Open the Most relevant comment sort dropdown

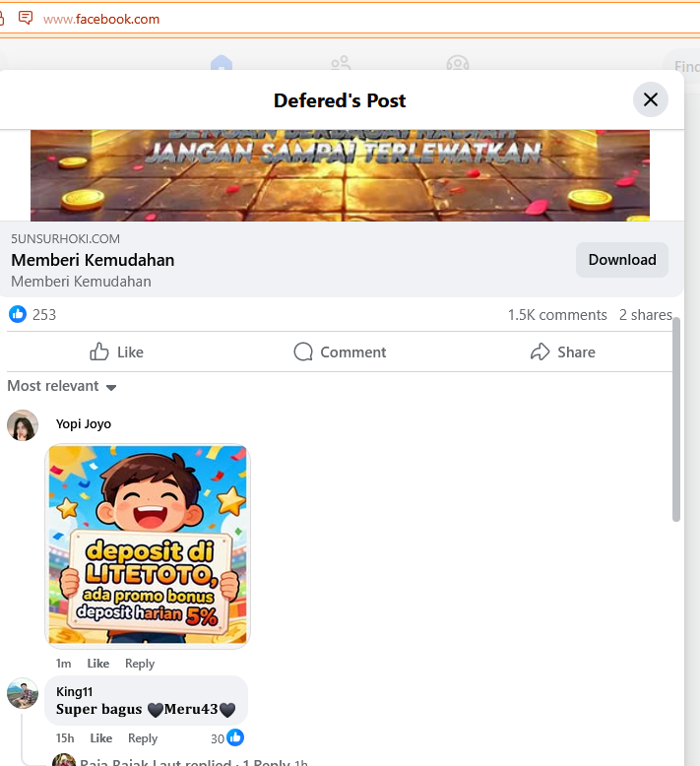(62, 386)
